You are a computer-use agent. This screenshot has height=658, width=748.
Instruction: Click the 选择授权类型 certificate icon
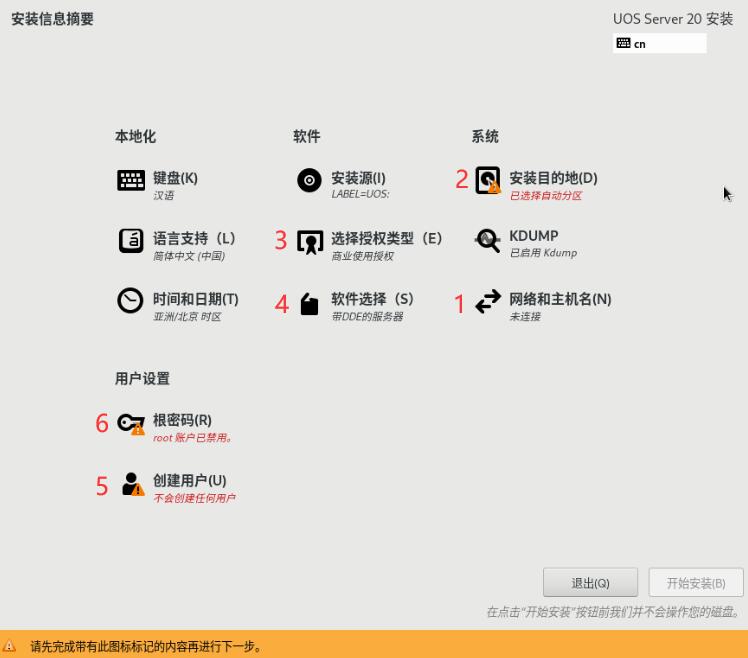click(x=310, y=242)
